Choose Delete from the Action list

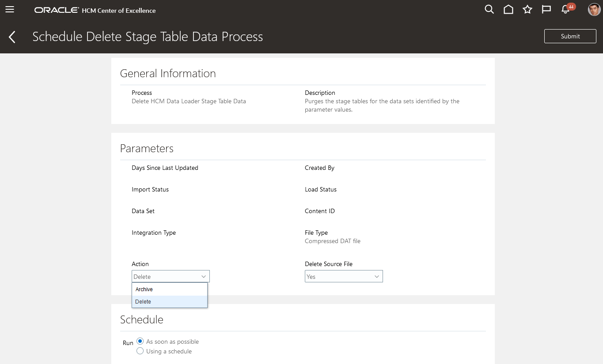[x=143, y=302]
